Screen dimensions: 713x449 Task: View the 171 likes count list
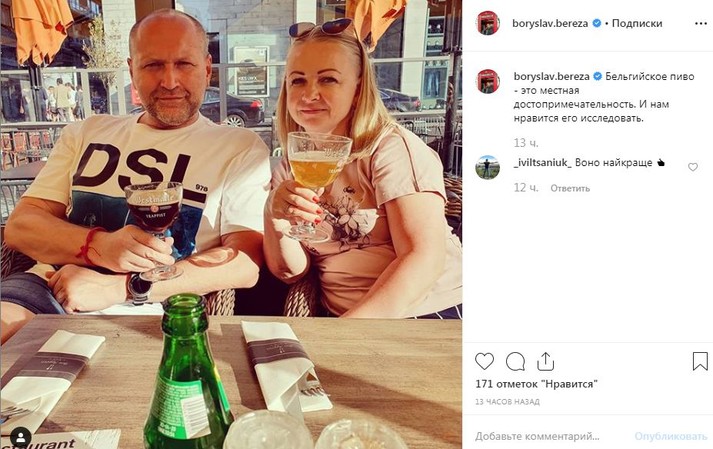pos(537,384)
